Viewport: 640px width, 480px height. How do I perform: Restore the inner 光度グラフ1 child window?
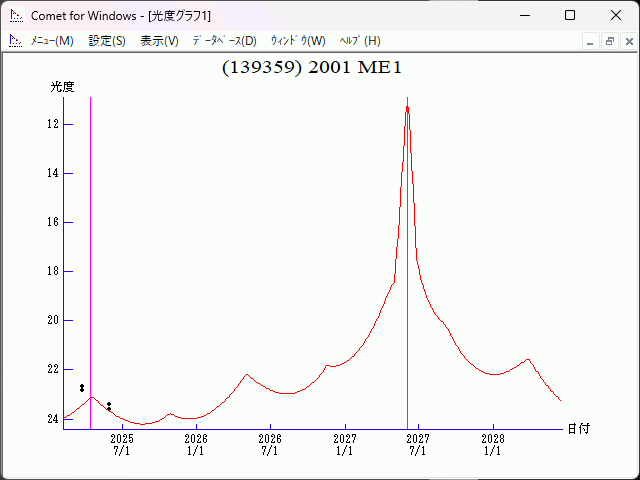coord(609,41)
